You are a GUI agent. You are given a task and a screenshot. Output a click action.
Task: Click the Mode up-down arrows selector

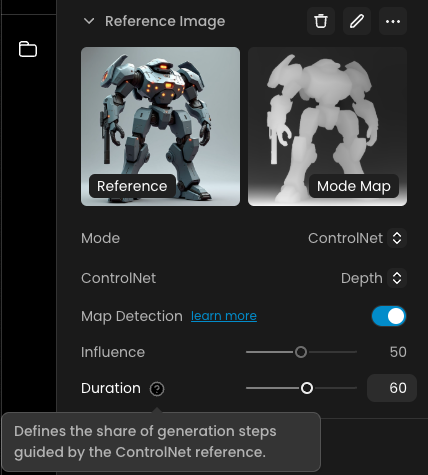click(x=397, y=238)
